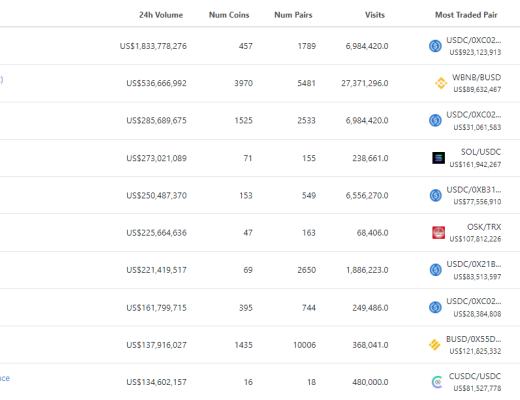Click pairs count 10006
Screen dimensions: 520x400
tap(304, 345)
